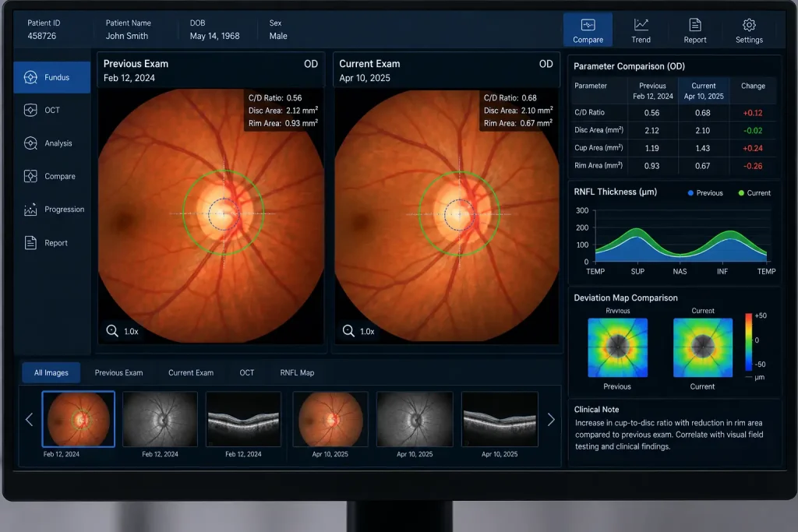Click the Previous Exam fundus image

210,217
